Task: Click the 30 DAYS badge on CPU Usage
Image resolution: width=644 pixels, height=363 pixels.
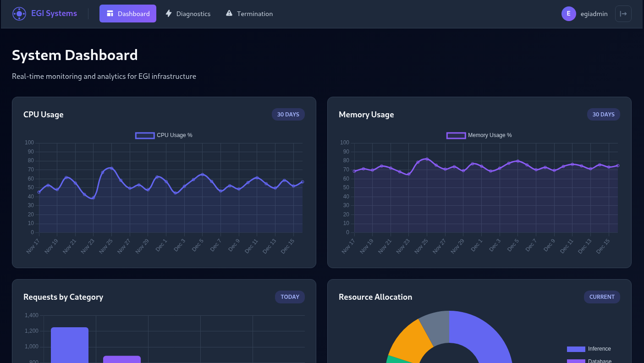Action: click(288, 115)
